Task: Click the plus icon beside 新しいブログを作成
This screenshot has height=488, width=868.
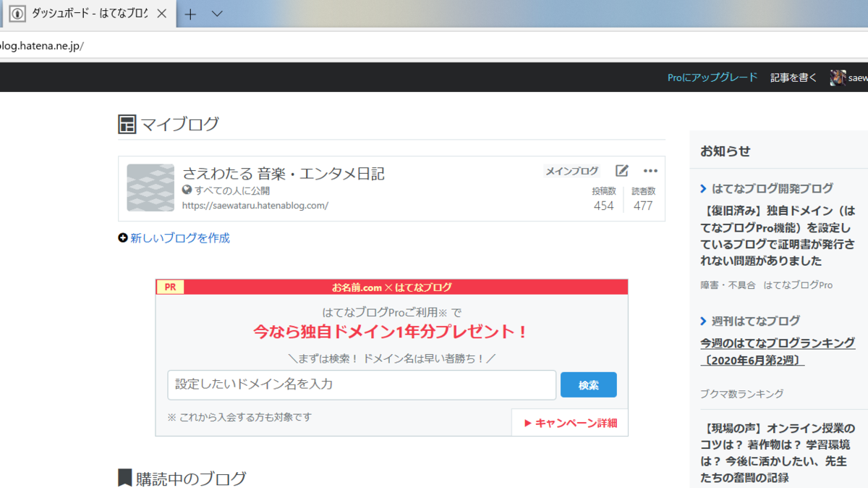Action: pos(124,237)
